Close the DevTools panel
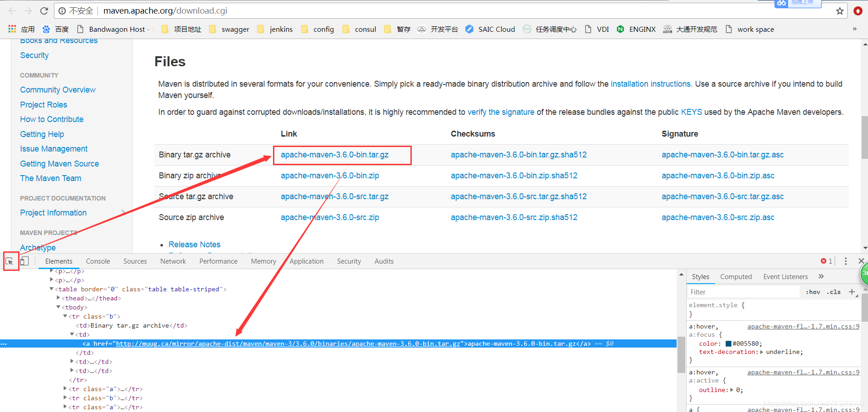 861,261
